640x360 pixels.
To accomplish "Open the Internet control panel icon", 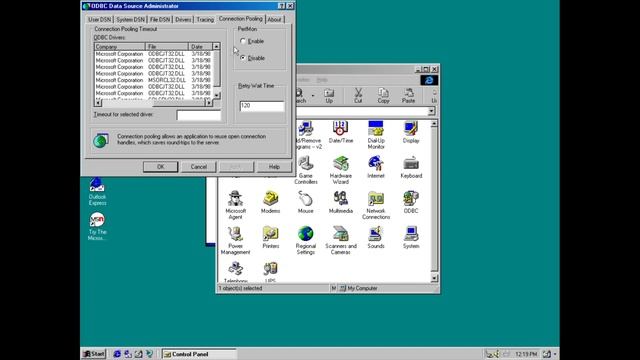I will tap(376, 167).
